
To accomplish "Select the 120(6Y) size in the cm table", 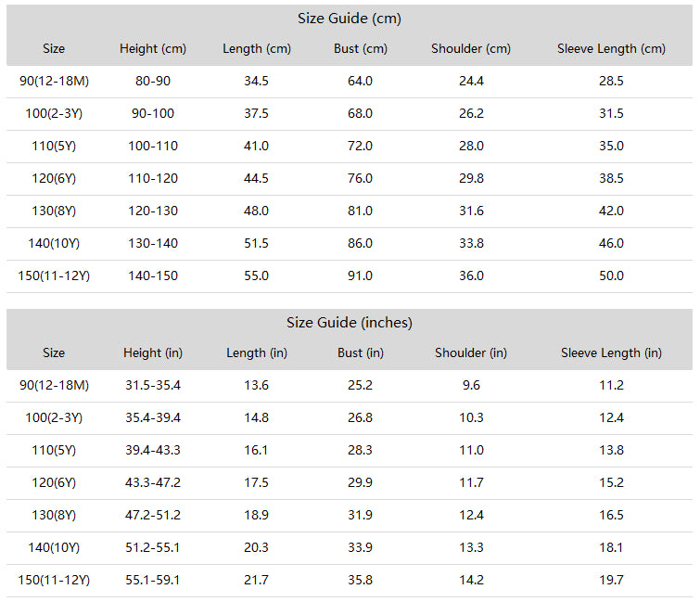I will tap(54, 179).
